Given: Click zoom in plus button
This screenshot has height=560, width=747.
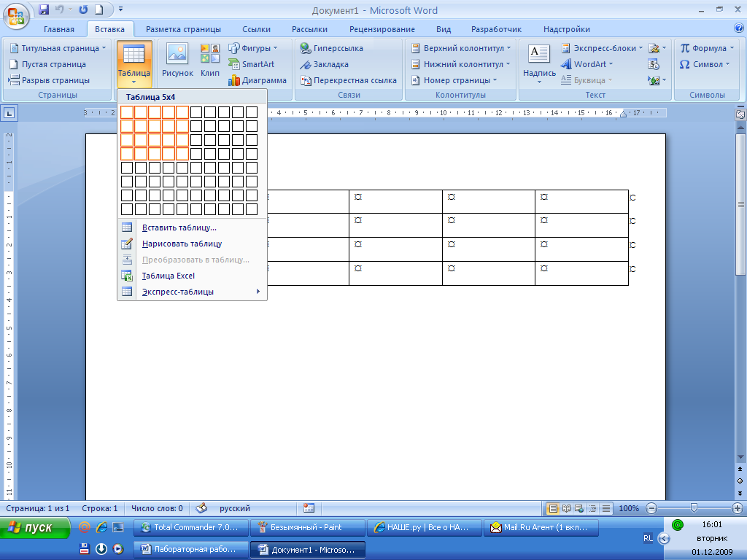Looking at the screenshot, I should 737,508.
